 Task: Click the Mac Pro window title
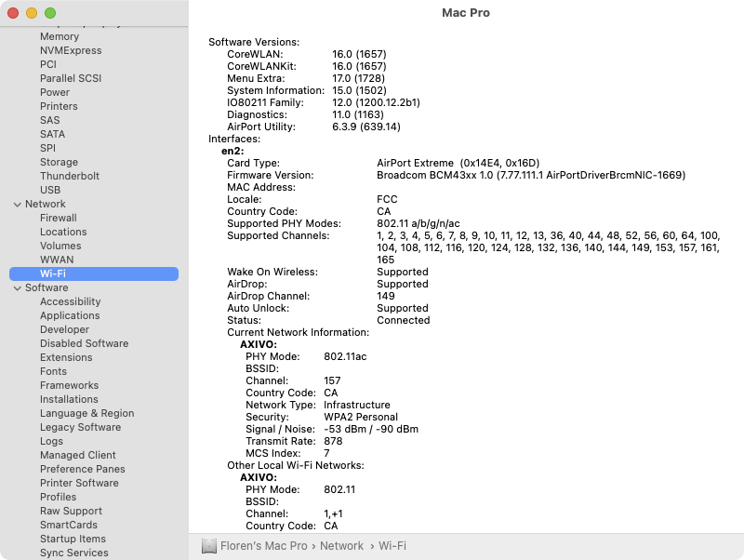tap(466, 13)
